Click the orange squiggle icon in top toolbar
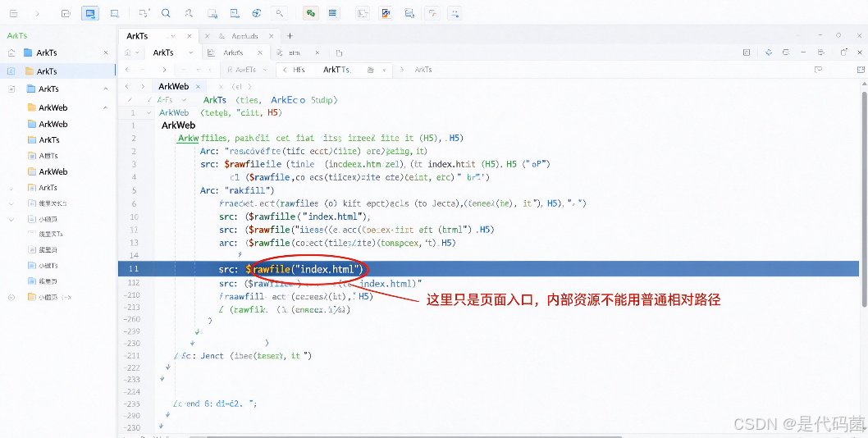 coord(432,13)
